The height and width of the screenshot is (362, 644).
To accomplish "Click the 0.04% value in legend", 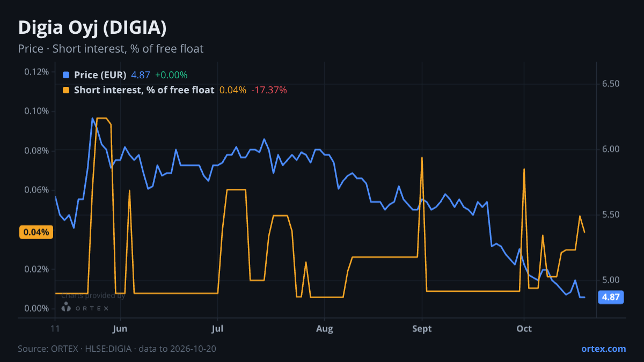I will pos(233,90).
